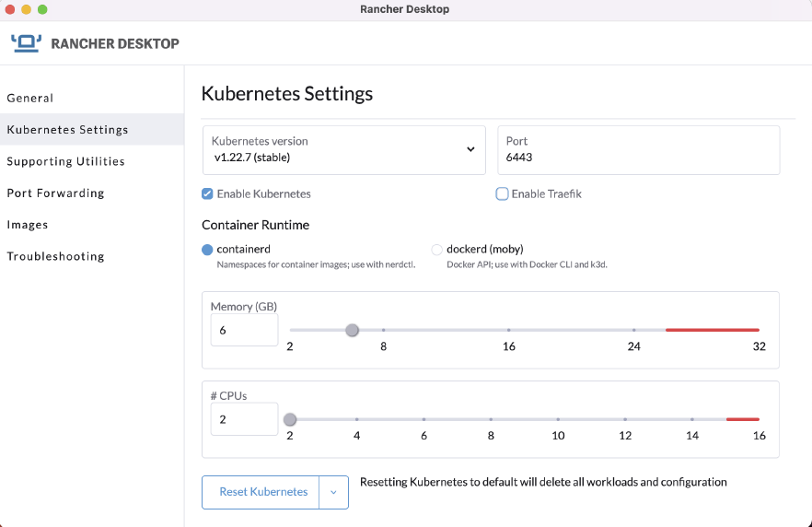Select the containerd runtime radio button

coord(207,250)
